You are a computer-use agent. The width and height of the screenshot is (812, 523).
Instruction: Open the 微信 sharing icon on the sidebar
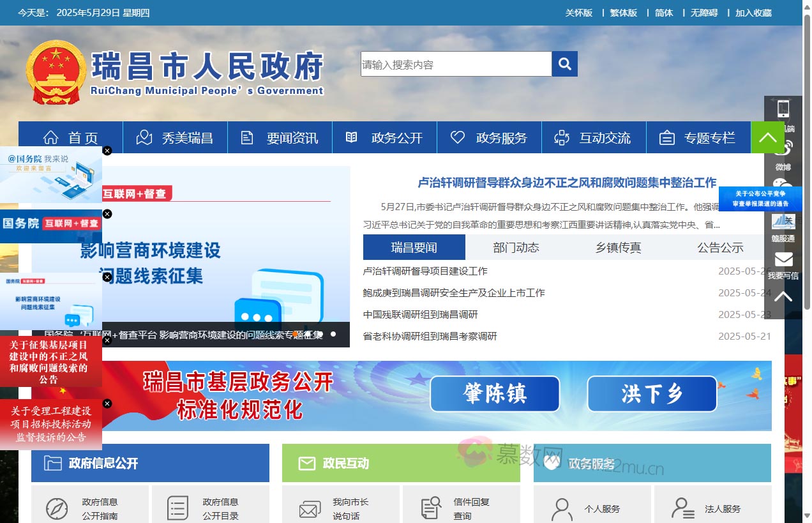[x=783, y=183]
